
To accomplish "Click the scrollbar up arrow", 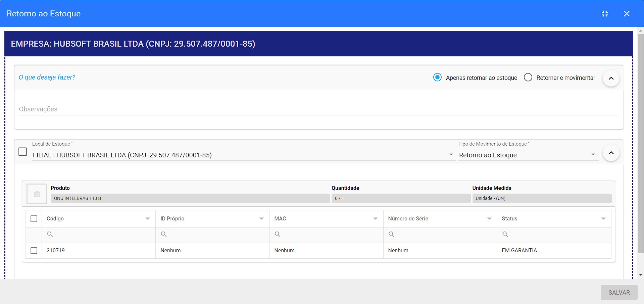I will [641, 31].
